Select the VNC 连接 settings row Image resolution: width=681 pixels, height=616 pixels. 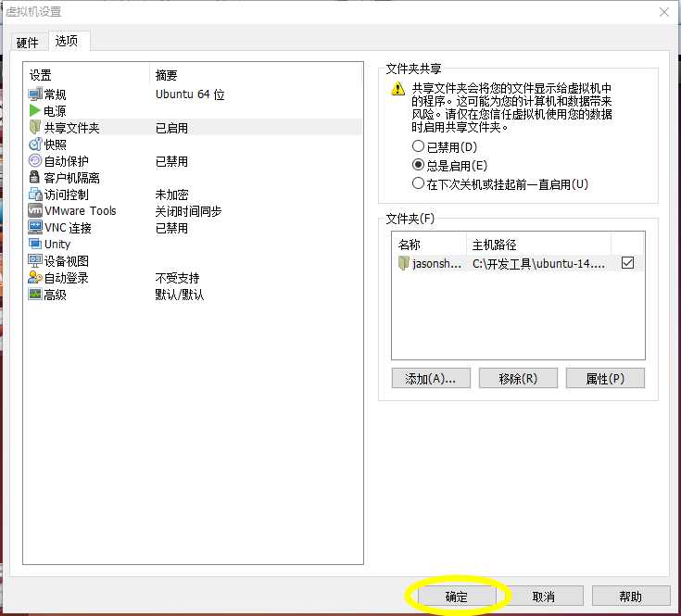[x=195, y=228]
